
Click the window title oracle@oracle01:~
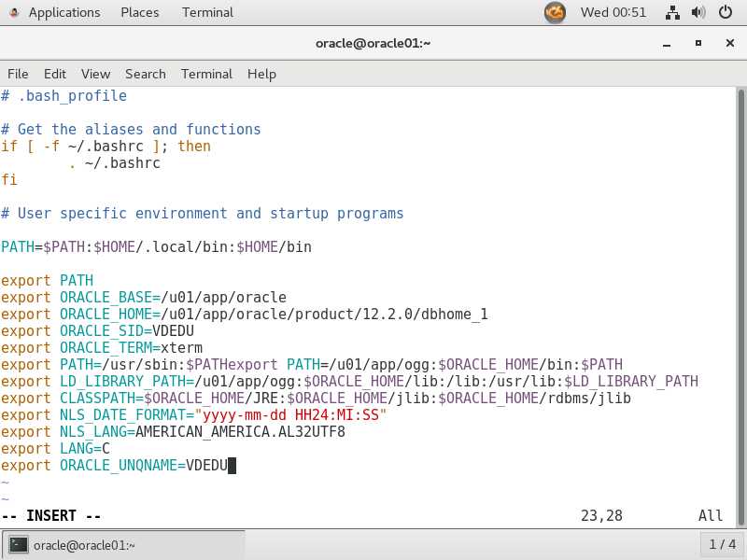pyautogui.click(x=373, y=43)
